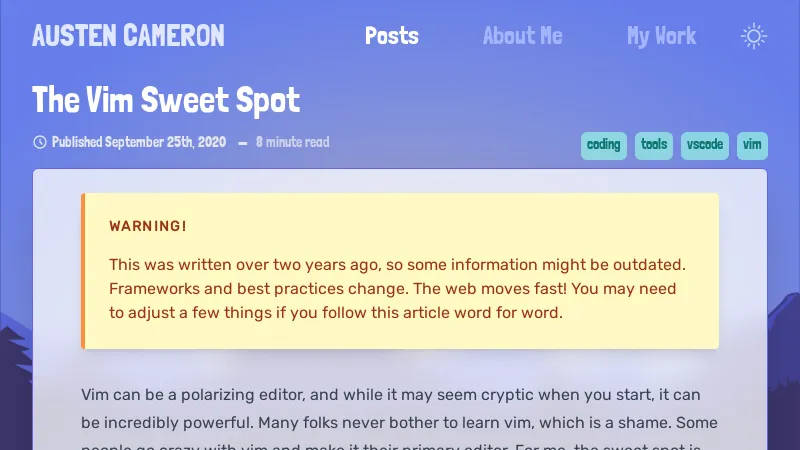Click the 8 minute read label
800x450 pixels.
292,142
